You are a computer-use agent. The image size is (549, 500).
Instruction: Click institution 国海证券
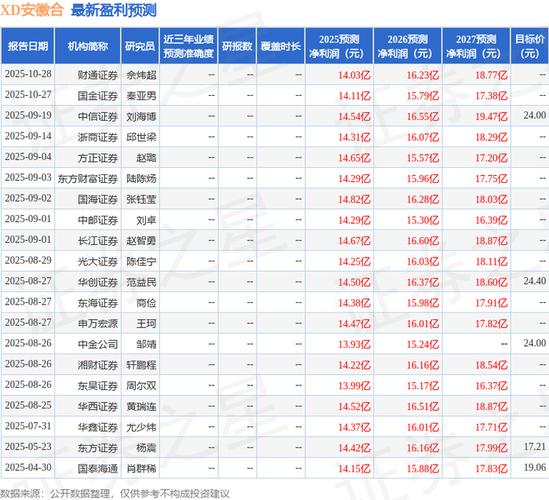97,199
